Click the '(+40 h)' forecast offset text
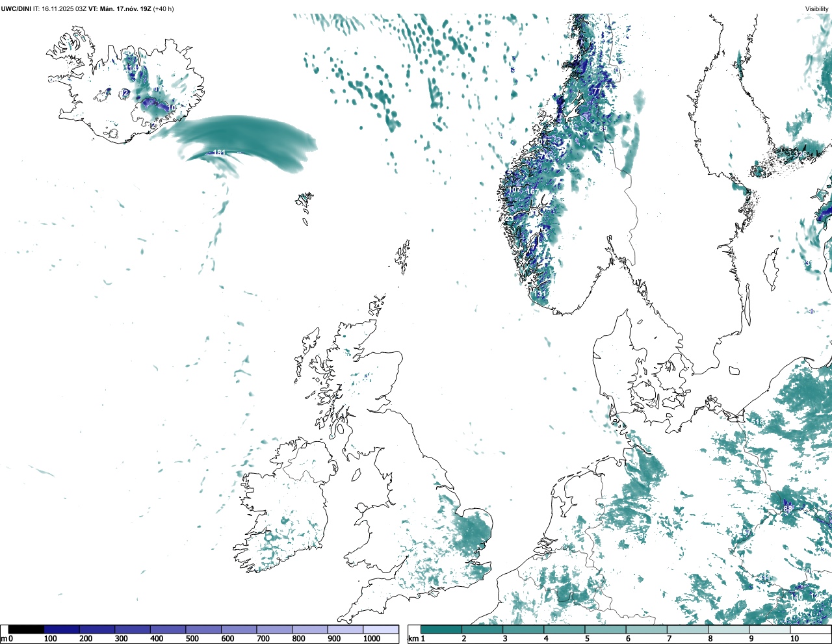Screen dimensions: 832x644 (164, 8)
